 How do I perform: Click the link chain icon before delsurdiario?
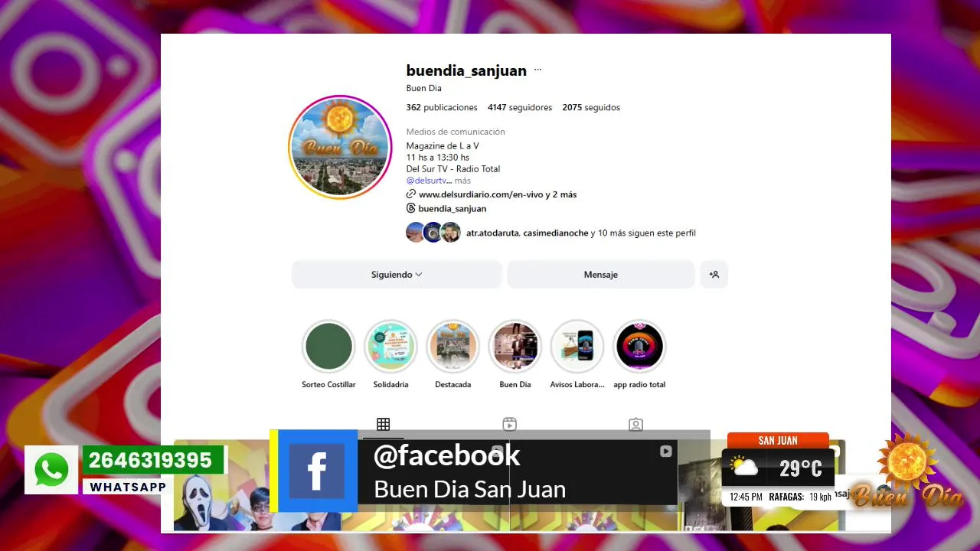(411, 194)
